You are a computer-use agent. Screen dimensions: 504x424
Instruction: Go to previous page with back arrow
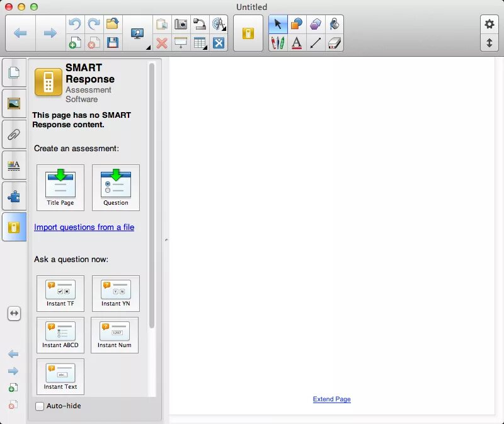[20, 33]
